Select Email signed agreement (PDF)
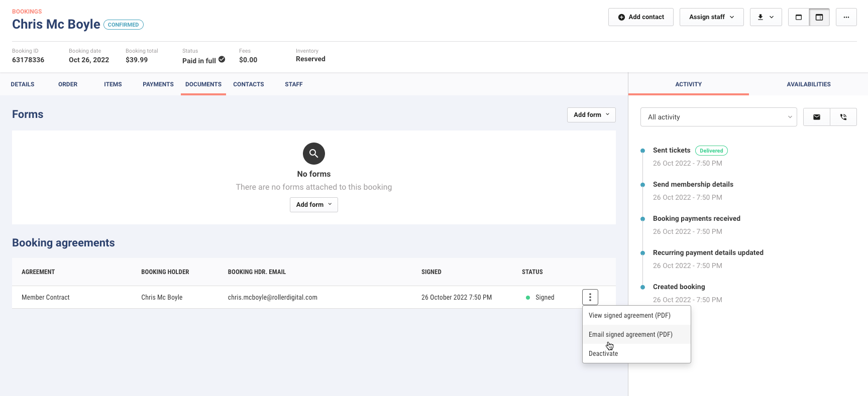Screen dimensions: 868x396 pos(630,335)
